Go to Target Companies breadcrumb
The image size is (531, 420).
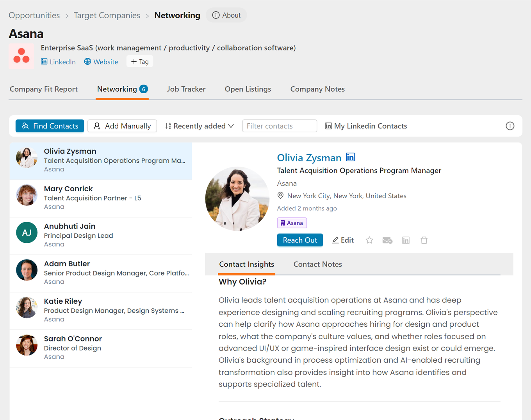coord(107,15)
